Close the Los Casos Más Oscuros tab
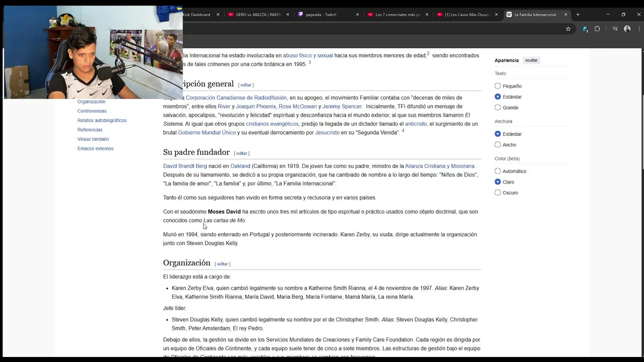This screenshot has width=644, height=362. point(496,15)
